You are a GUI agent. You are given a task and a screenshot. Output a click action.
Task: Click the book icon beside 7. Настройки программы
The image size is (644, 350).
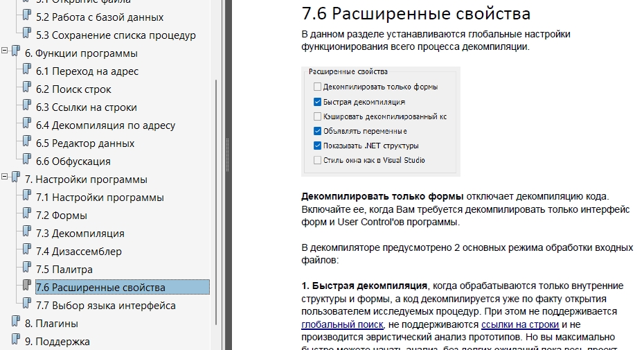[x=16, y=177]
